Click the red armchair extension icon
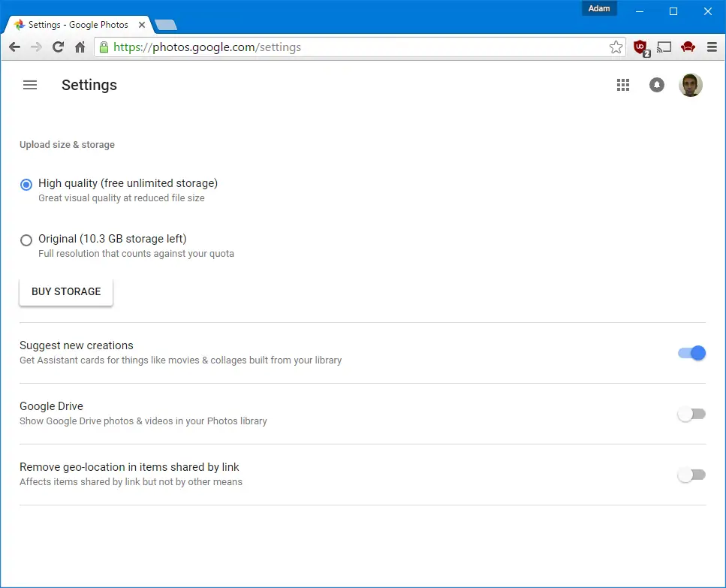 tap(688, 47)
